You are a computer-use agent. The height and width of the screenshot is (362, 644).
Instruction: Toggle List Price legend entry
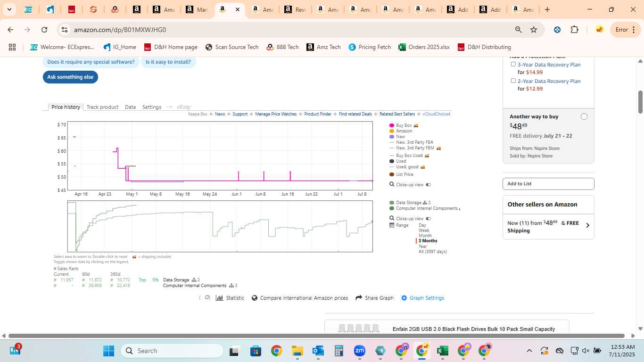point(401,174)
